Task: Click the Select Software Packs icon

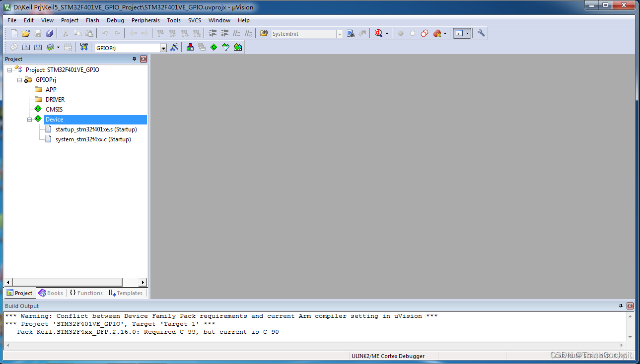Action: (226, 47)
